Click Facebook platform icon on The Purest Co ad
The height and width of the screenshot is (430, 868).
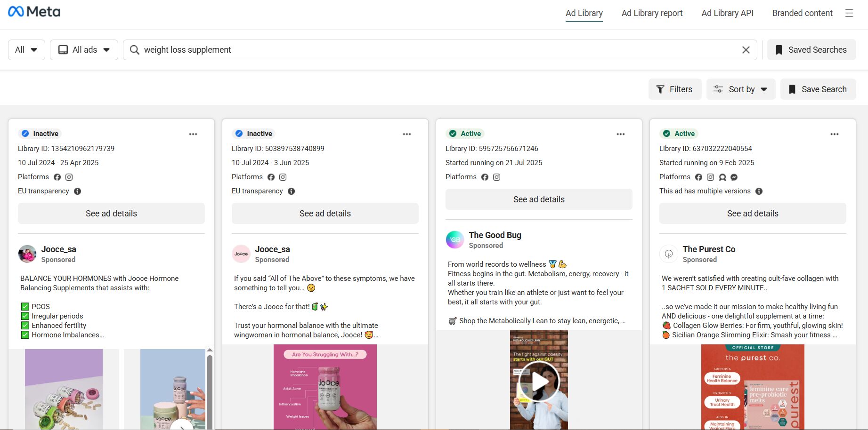pos(698,177)
